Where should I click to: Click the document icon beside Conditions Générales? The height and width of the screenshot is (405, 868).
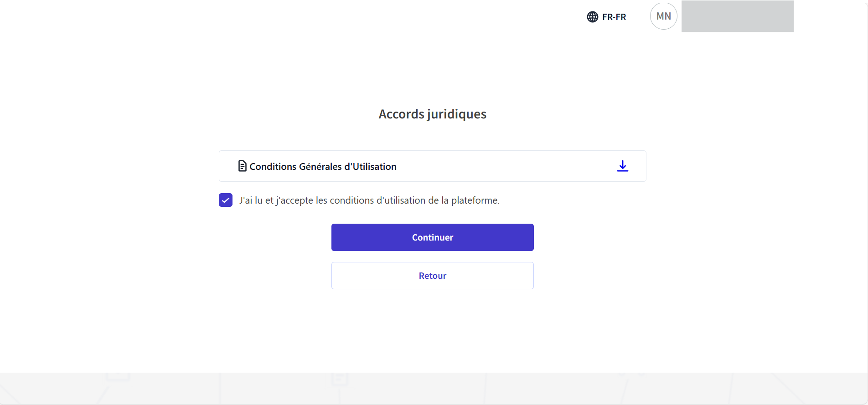click(x=243, y=166)
